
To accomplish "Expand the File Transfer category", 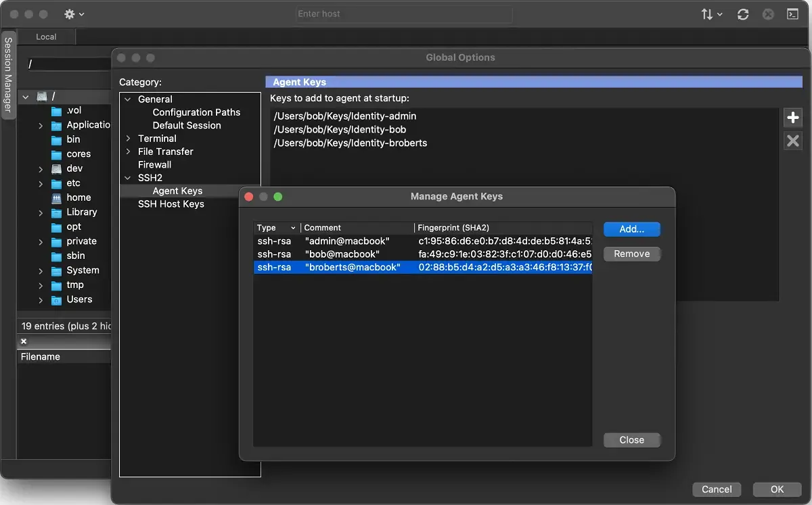I will [129, 151].
